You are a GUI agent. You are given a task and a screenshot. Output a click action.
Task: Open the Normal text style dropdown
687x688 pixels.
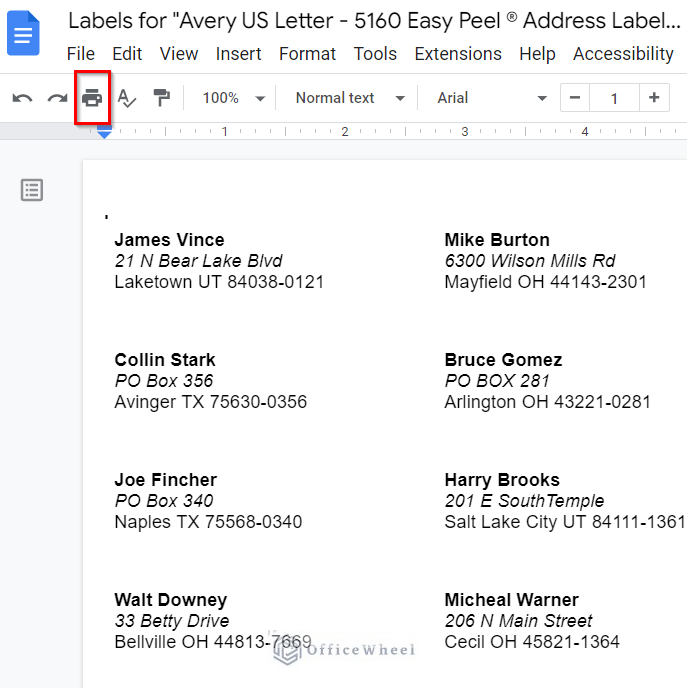[x=350, y=98]
